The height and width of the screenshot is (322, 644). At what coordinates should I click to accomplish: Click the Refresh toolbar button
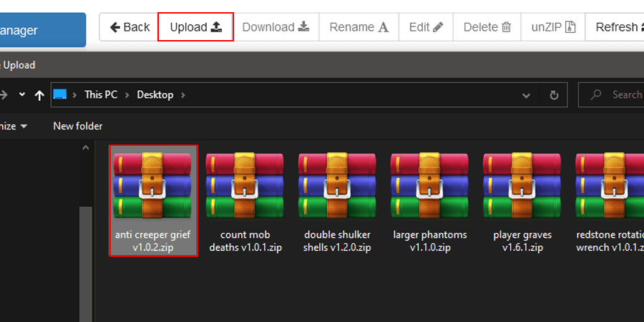pyautogui.click(x=615, y=27)
